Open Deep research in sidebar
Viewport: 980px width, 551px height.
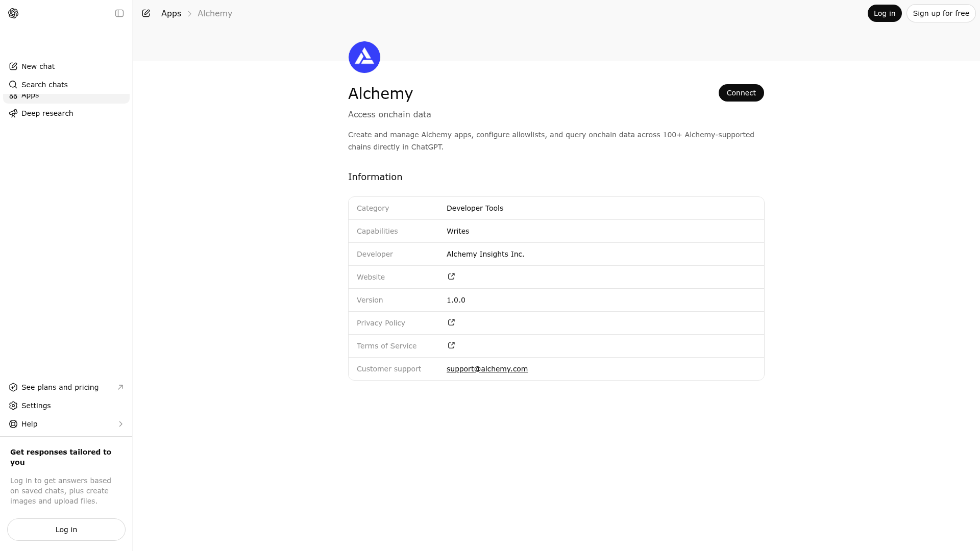(x=66, y=113)
